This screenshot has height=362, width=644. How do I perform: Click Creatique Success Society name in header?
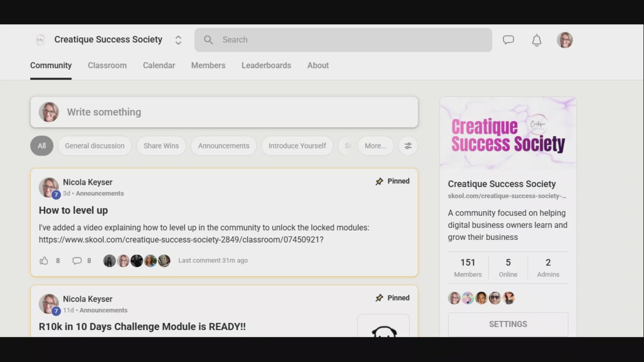(x=108, y=40)
